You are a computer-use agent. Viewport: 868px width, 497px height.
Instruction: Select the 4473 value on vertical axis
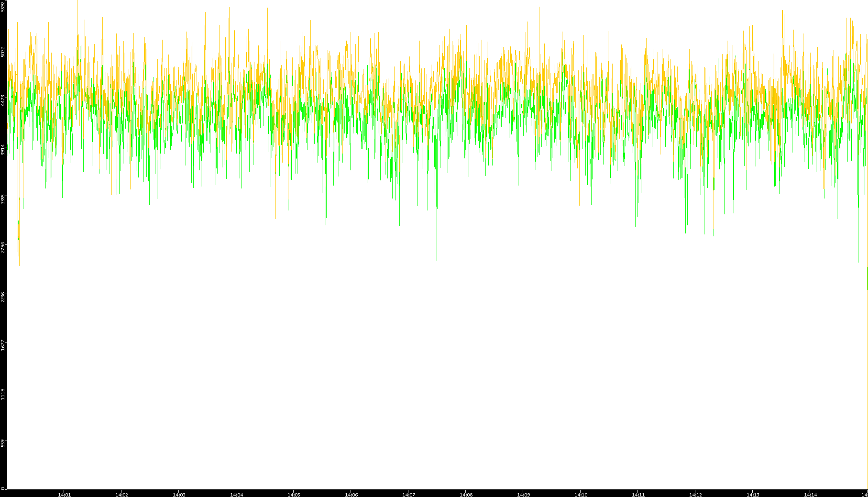point(3,100)
